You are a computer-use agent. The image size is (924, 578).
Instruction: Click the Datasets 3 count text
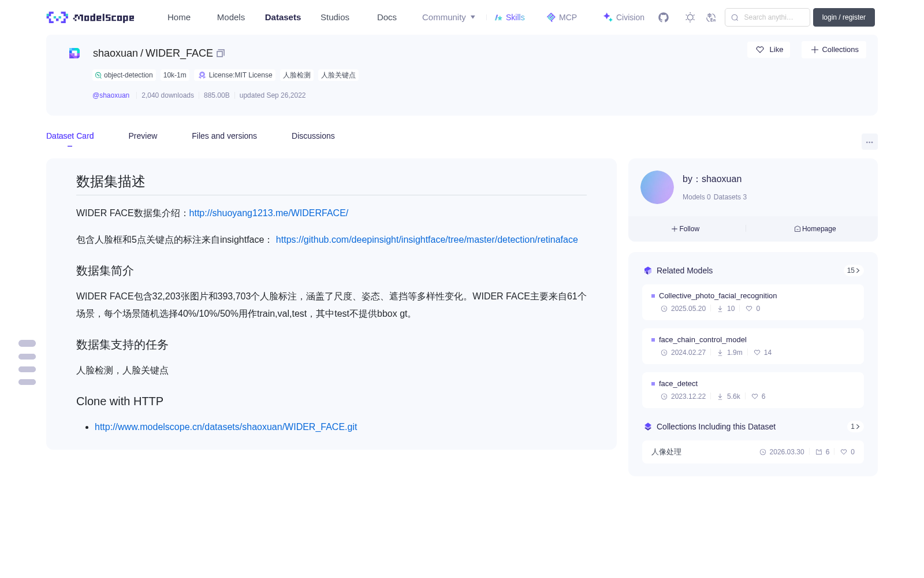click(x=730, y=197)
